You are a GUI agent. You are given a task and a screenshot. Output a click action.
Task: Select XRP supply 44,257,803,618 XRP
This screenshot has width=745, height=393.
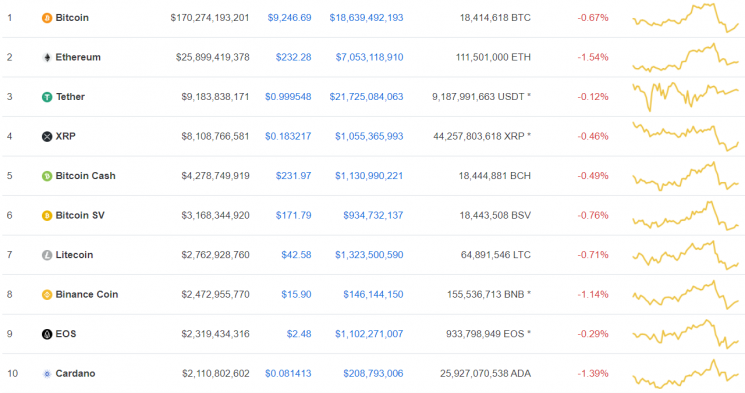482,136
